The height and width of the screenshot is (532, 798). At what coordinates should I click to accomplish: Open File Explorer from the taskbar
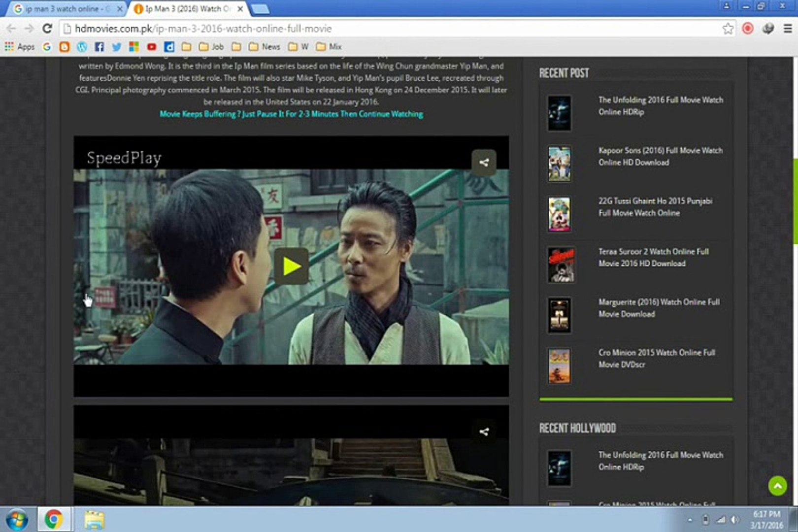pyautogui.click(x=94, y=520)
